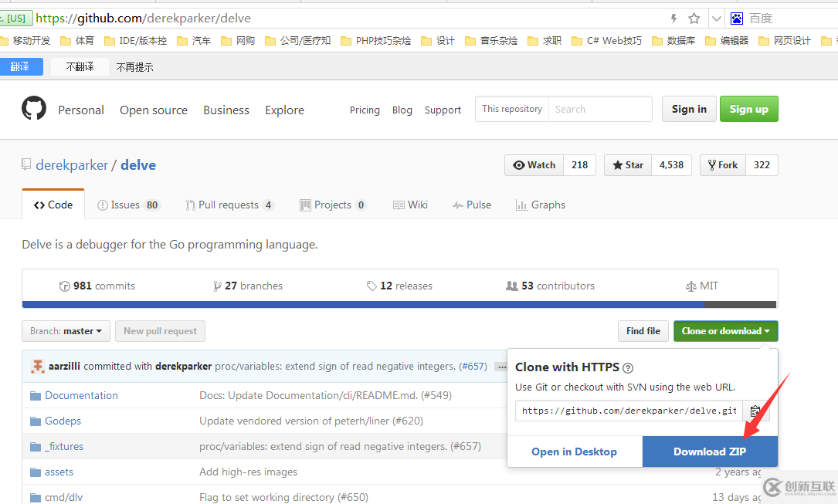Open the Documentation folder

click(81, 396)
